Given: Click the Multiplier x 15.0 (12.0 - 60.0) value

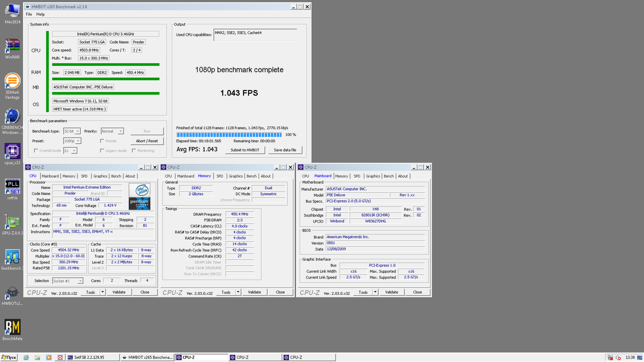Looking at the screenshot, I should [x=68, y=256].
